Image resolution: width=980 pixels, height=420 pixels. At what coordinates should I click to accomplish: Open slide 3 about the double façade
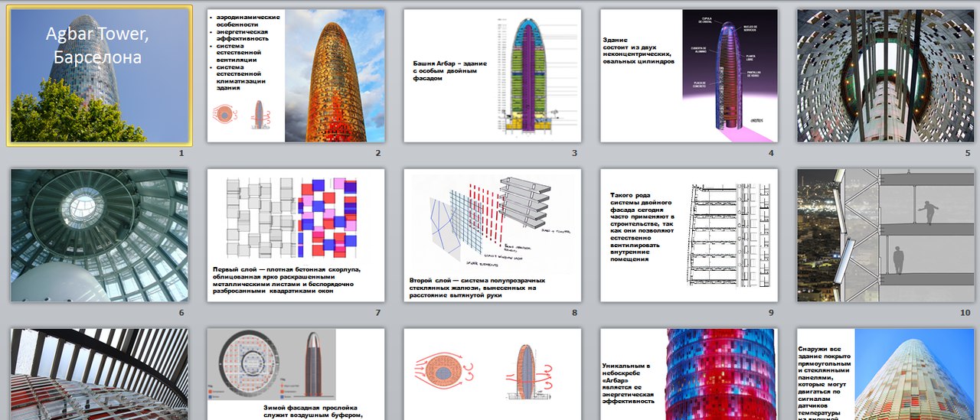coord(492,75)
